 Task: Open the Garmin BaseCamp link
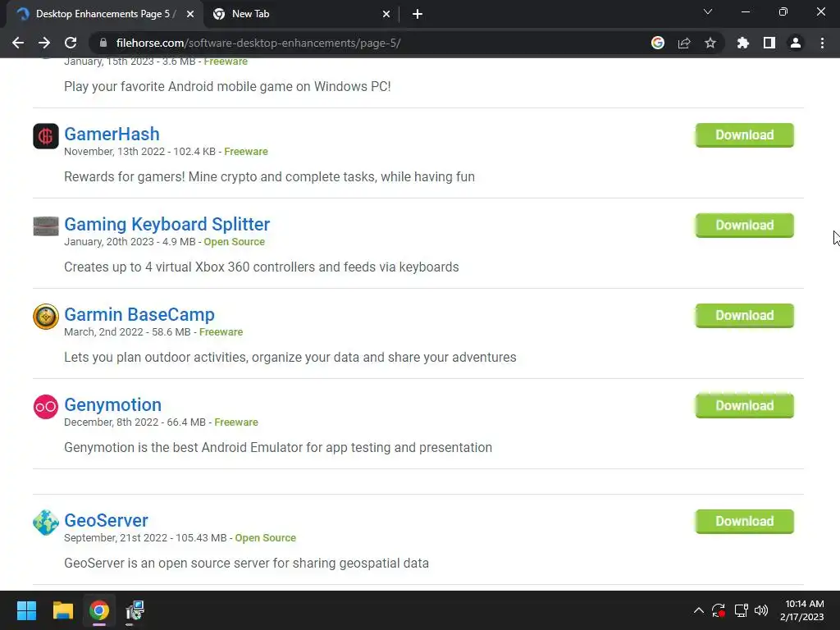pos(139,314)
